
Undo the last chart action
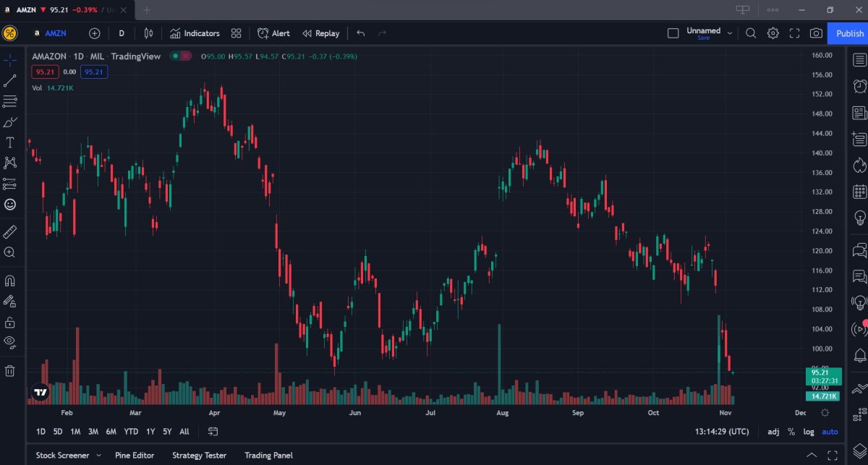(361, 33)
